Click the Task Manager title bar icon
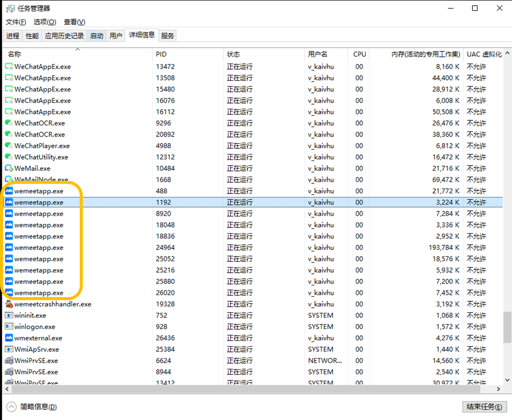This screenshot has height=420, width=512. point(11,9)
